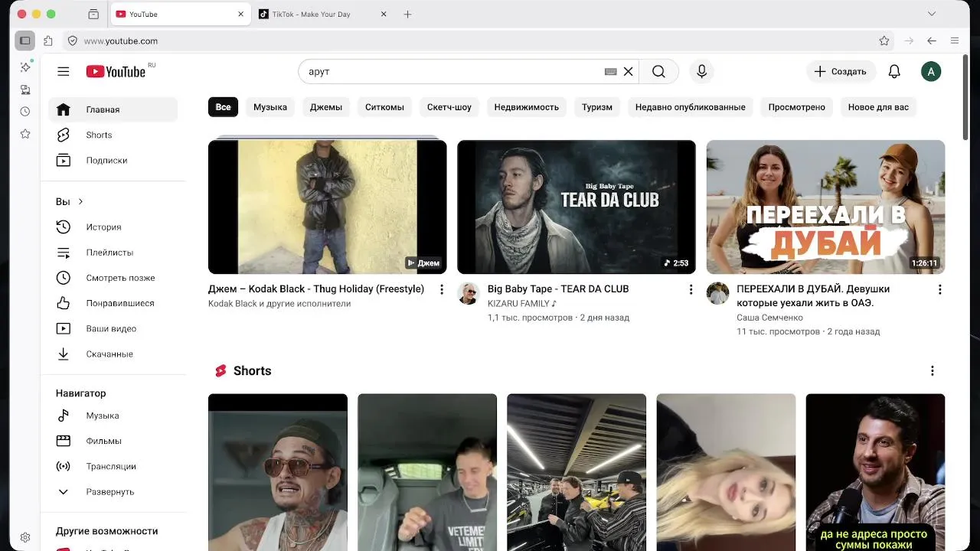Viewport: 980px width, 551px height.
Task: Open the more options menu for the Kodak Black video
Action: pos(441,289)
